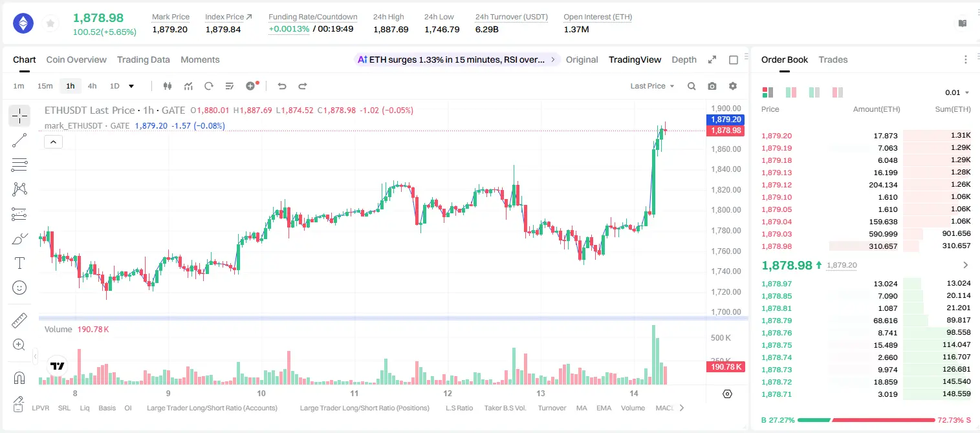Select the text annotation tool
The width and height of the screenshot is (980, 433).
(x=19, y=263)
